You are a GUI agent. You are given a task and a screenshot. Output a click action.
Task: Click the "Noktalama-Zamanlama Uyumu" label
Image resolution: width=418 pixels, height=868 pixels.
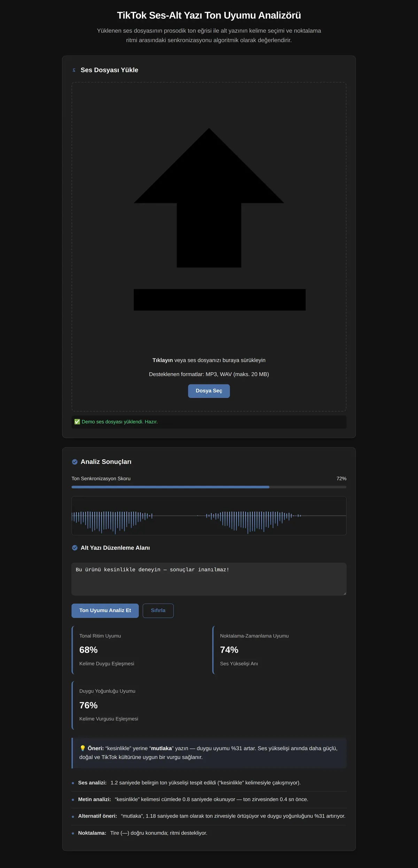coord(254,636)
